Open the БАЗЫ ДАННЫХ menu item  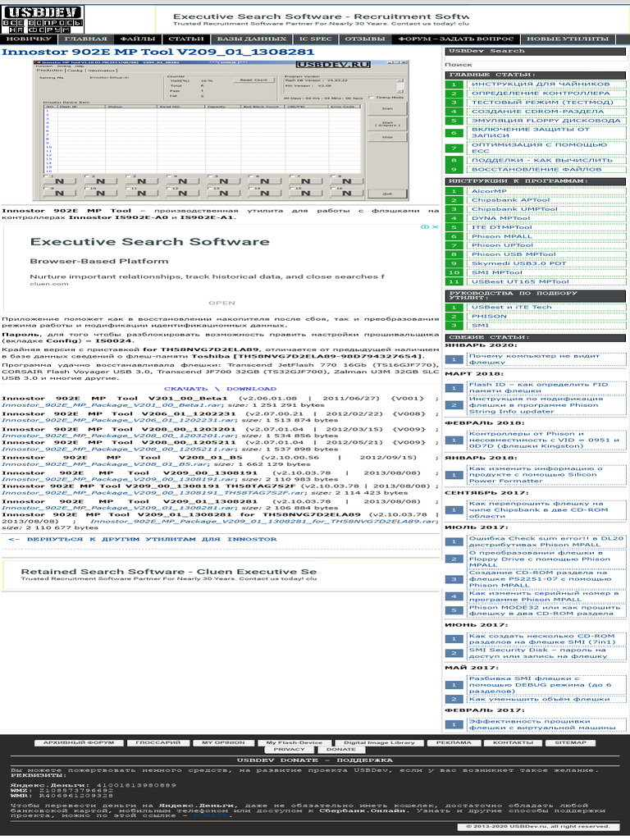(251, 39)
